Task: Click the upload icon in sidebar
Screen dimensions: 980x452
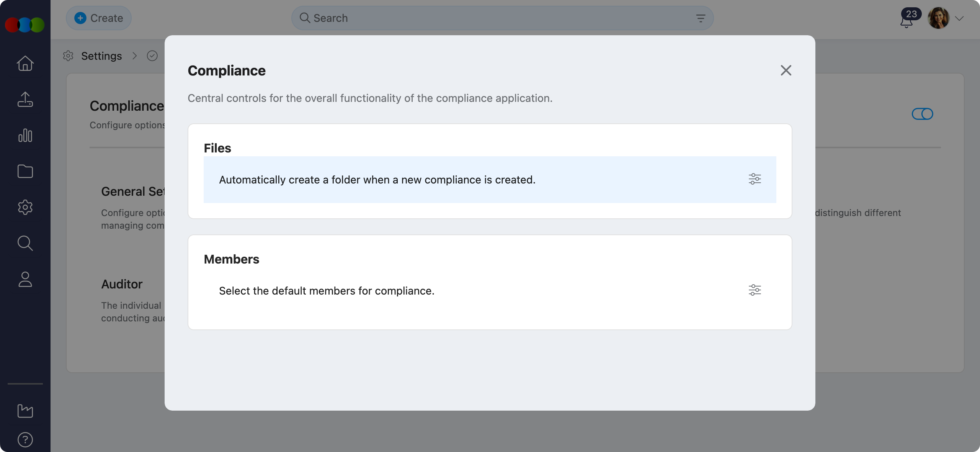Action: pyautogui.click(x=25, y=99)
